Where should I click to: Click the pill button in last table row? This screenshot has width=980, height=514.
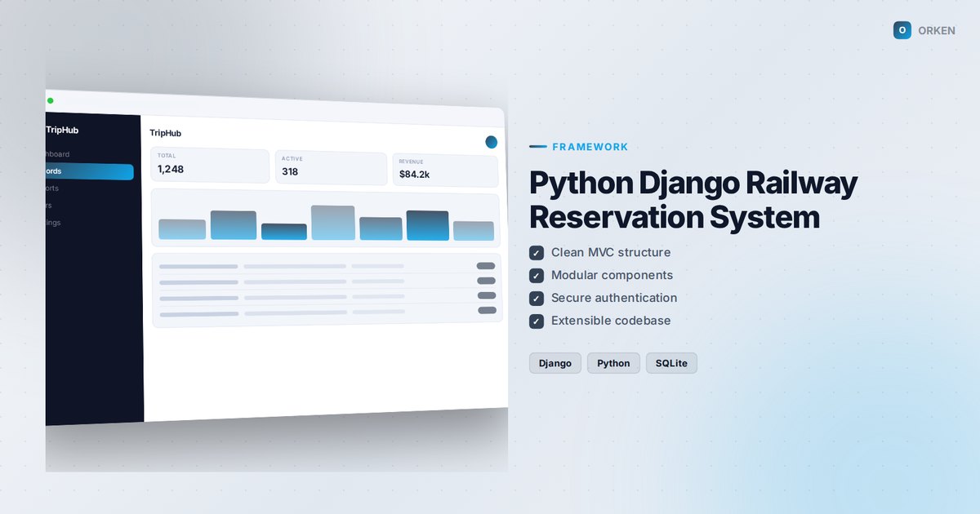click(x=488, y=310)
